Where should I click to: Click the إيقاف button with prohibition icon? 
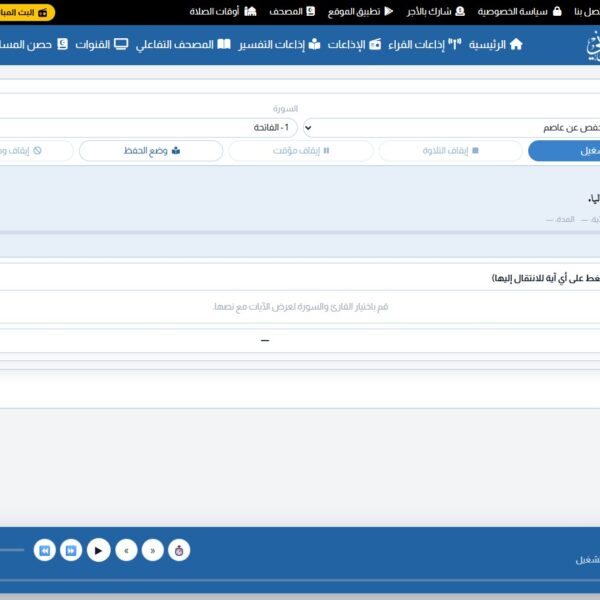point(36,151)
